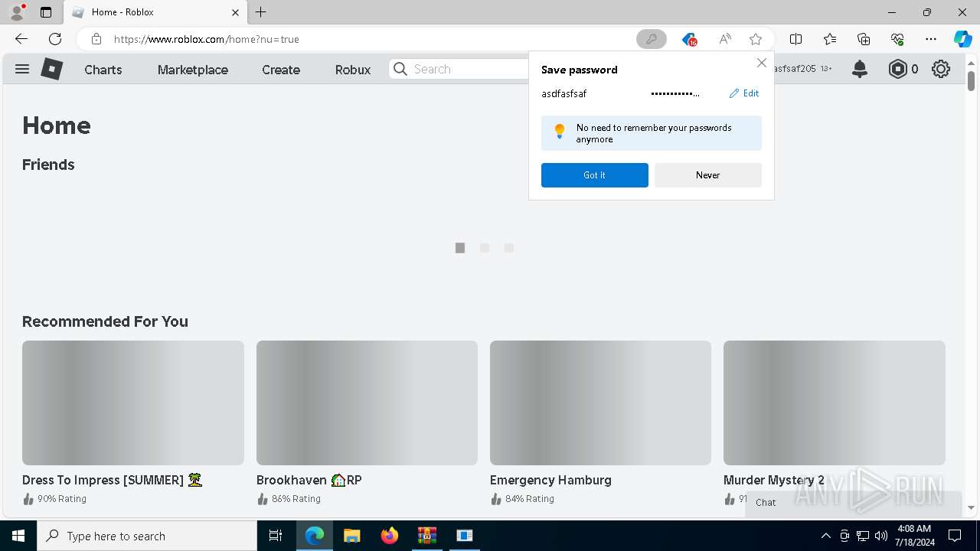Open the Charts page
The height and width of the screenshot is (551, 980).
click(103, 70)
